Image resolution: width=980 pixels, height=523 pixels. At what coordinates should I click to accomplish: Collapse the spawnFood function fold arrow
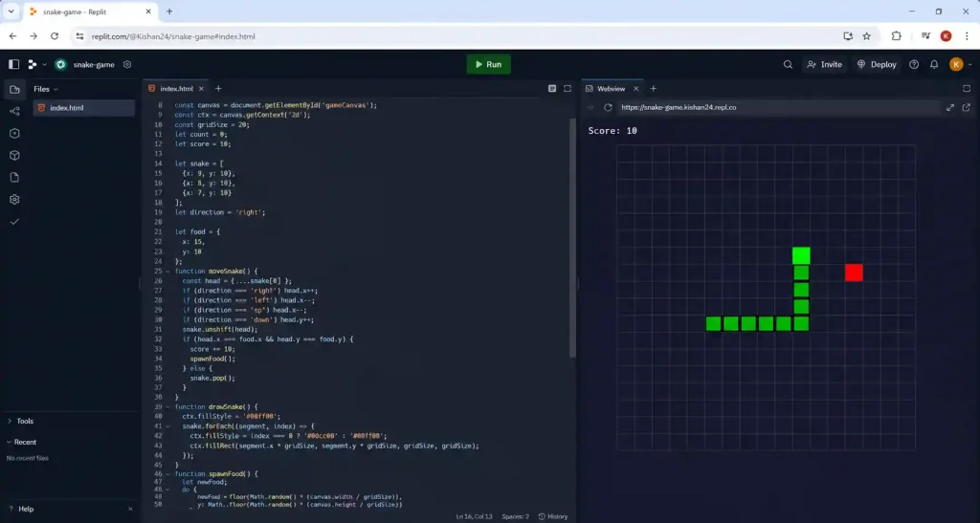point(167,474)
